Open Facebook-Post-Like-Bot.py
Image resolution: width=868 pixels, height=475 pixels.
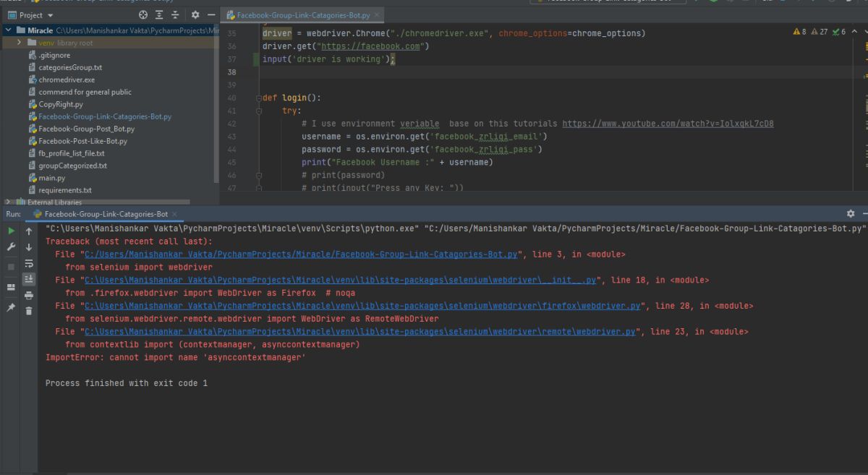tap(82, 141)
